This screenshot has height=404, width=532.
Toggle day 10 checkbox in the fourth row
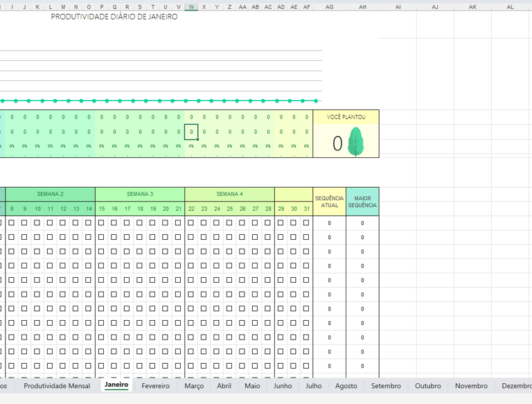point(37,265)
